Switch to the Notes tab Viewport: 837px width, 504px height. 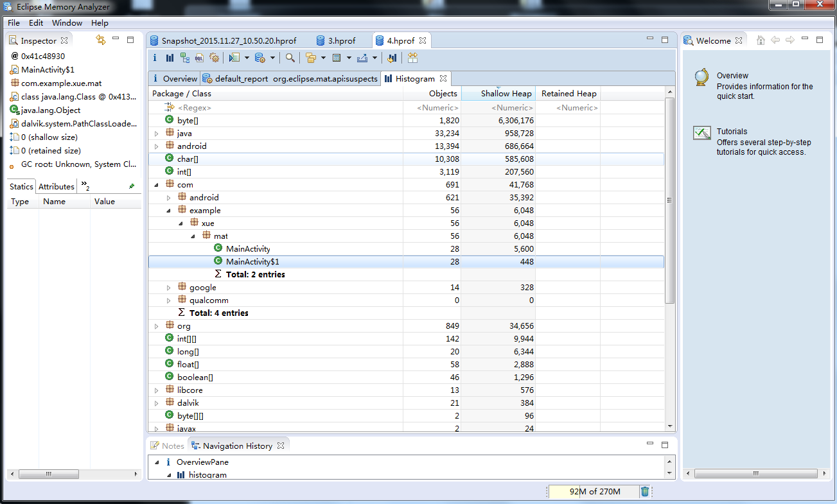coord(168,446)
